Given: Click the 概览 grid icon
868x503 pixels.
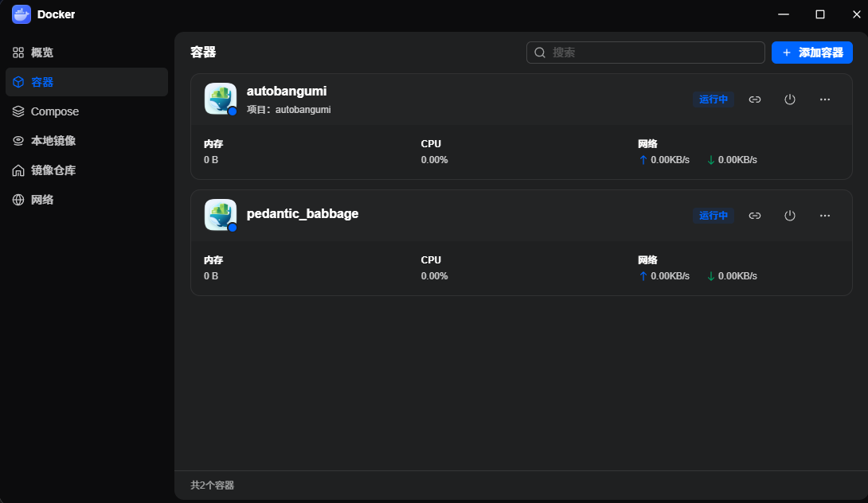Looking at the screenshot, I should point(18,53).
